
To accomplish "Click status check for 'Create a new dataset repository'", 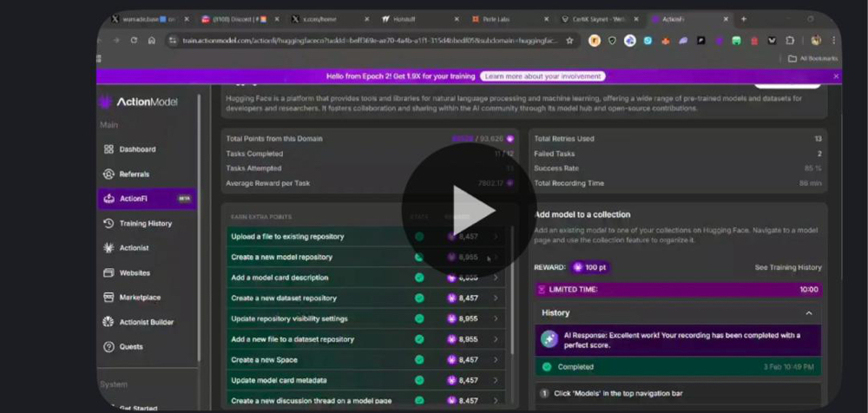I will click(x=419, y=298).
